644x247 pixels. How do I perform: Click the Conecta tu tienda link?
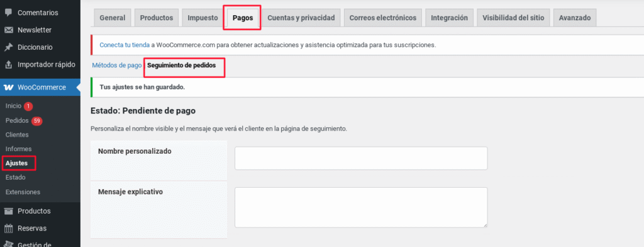click(125, 45)
